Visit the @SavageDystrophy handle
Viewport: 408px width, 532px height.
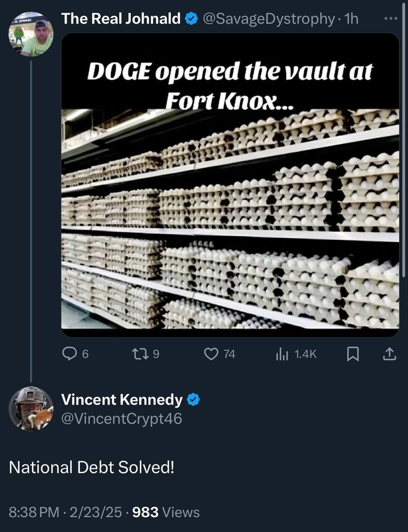tap(268, 19)
